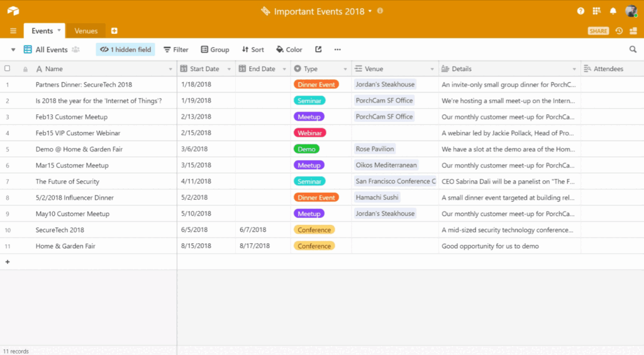Select the Events tab
The width and height of the screenshot is (644, 355).
(42, 31)
